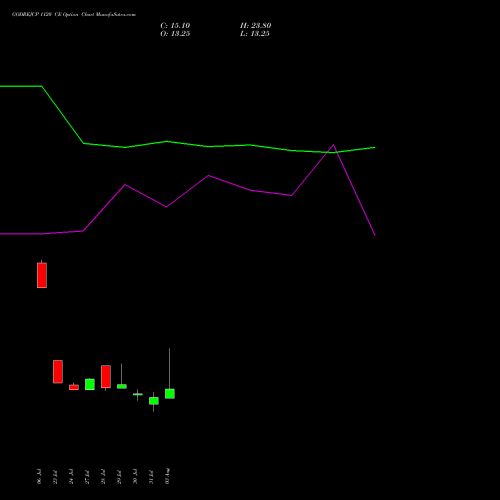Click the peak of the magenta line

[x=333, y=145]
